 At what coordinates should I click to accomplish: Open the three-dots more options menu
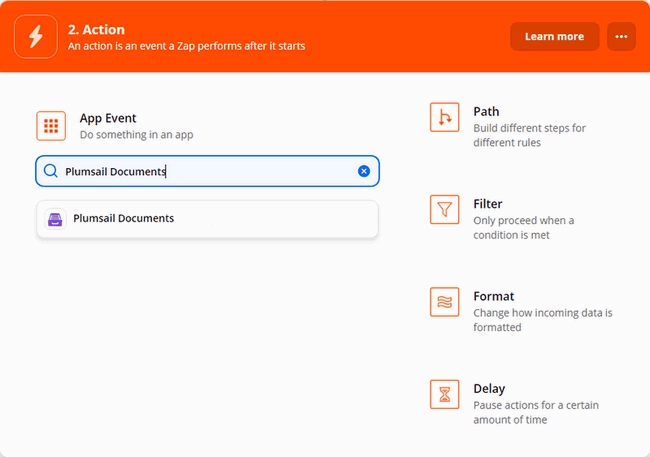[x=621, y=36]
